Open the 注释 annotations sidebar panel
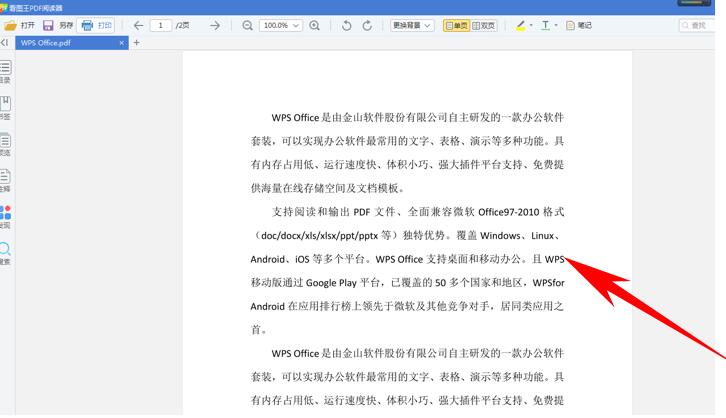Screen dimensions: 726x418 pos(5,180)
